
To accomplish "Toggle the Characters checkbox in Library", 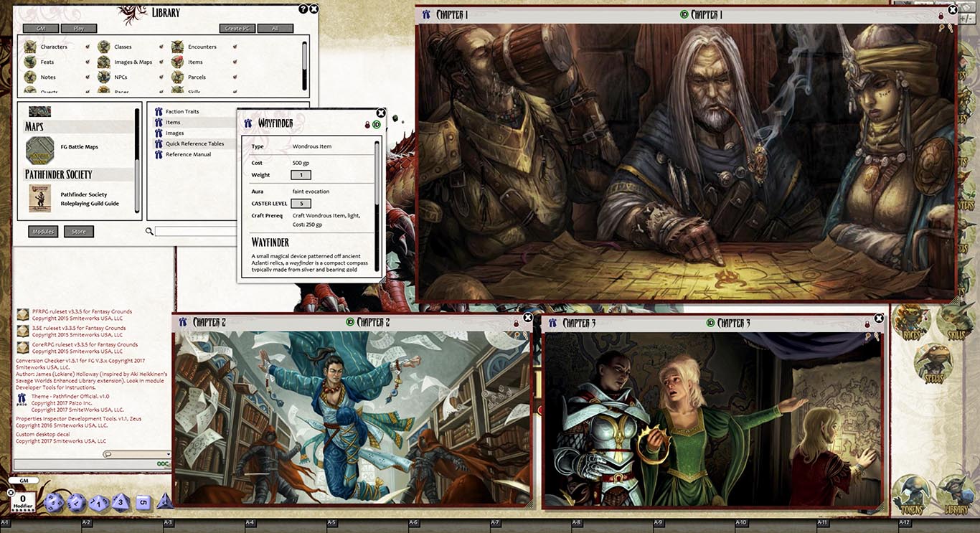I will pyautogui.click(x=88, y=47).
